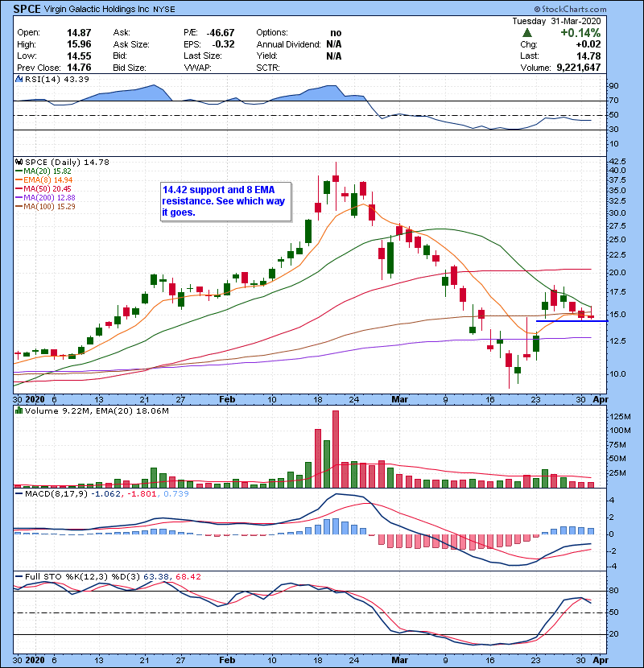Screen dimensions: 644x668
Task: Select the MA(50) 20.45 legend entry
Action: coord(43,188)
